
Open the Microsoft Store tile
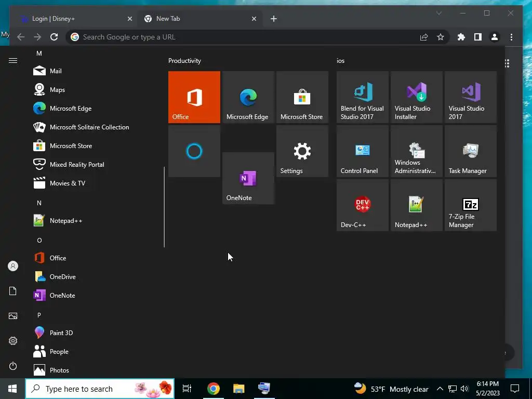point(302,97)
